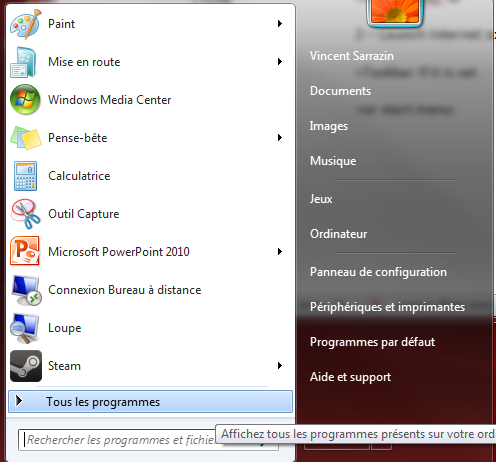Click Connexion Bureau à distance icon
Screen dimensions: 496x462
pos(26,290)
